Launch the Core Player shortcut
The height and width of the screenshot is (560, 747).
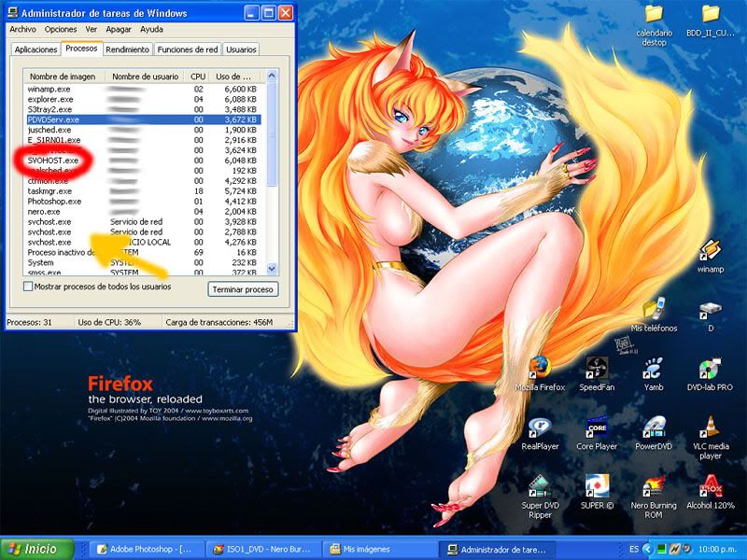597,433
